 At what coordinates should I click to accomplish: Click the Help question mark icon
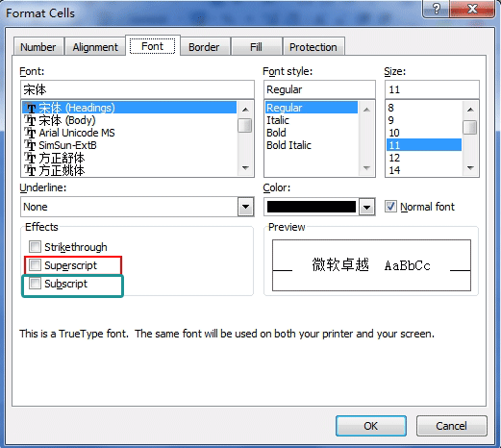(x=436, y=9)
